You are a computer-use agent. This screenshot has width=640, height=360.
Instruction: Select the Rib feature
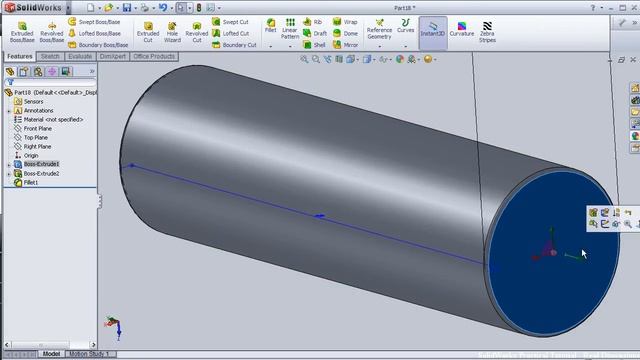pos(313,22)
